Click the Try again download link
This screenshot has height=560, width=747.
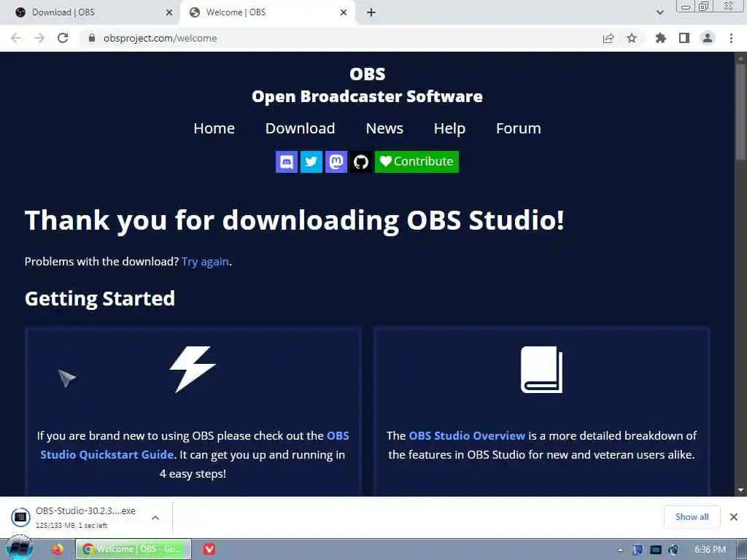[x=205, y=262]
